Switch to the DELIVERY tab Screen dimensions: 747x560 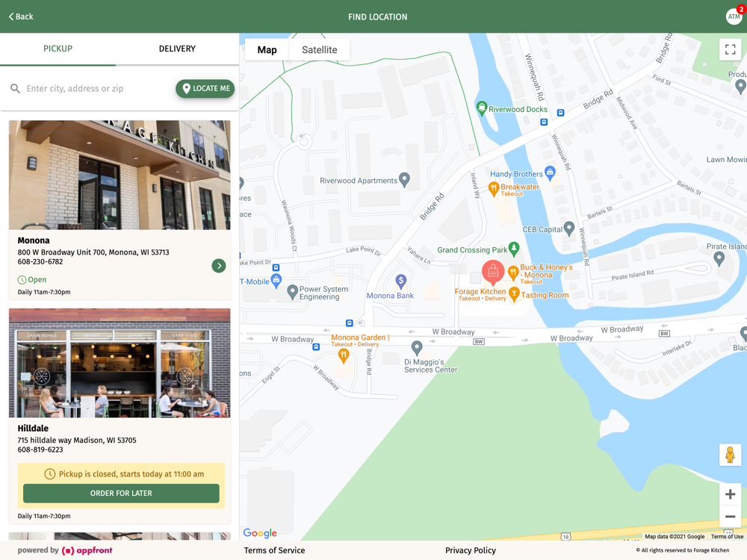pyautogui.click(x=177, y=49)
